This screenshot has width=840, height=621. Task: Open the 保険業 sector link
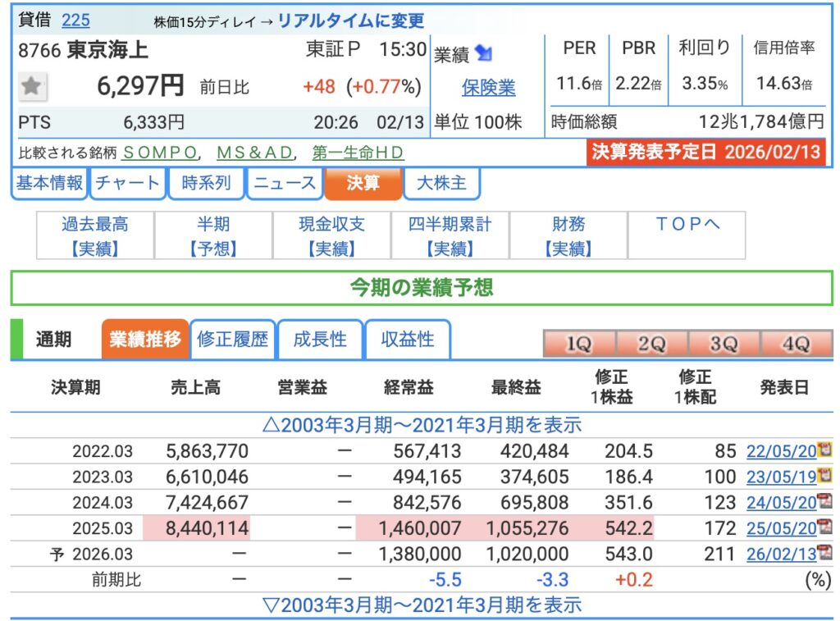tap(488, 86)
